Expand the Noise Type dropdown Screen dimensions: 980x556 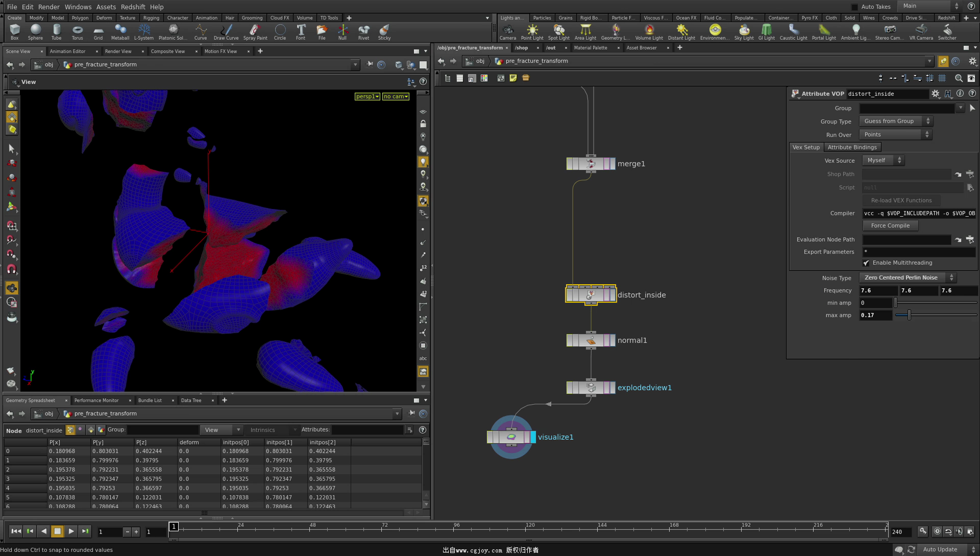[908, 277]
